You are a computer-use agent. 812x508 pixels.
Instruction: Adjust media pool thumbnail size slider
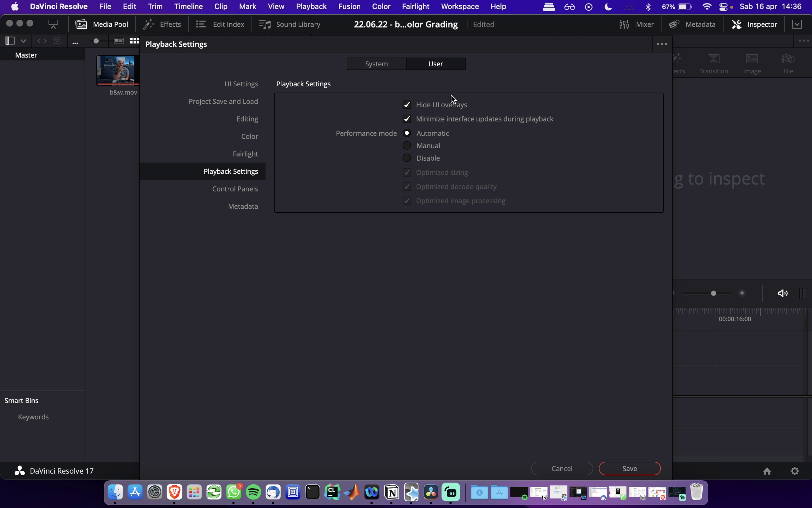tap(96, 41)
